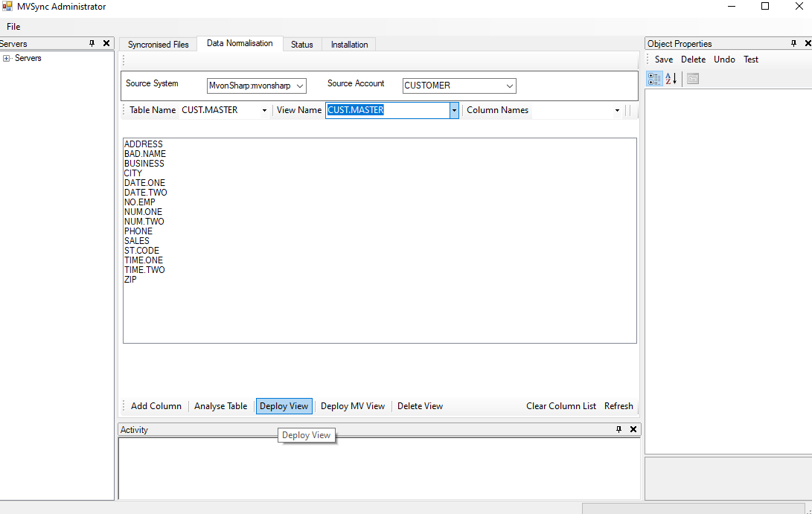Click the Deploy MV View button
Screen dimensions: 812x514
click(353, 406)
